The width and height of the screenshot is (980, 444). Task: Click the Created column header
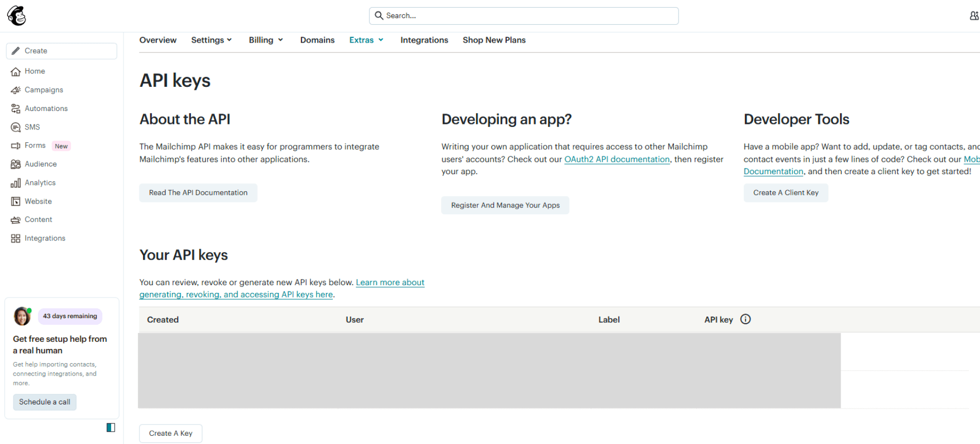(163, 320)
